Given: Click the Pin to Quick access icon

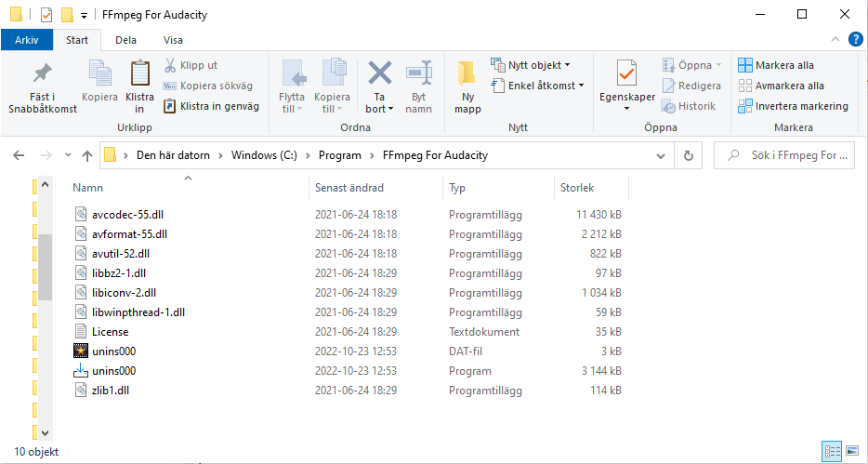Looking at the screenshot, I should (x=42, y=73).
